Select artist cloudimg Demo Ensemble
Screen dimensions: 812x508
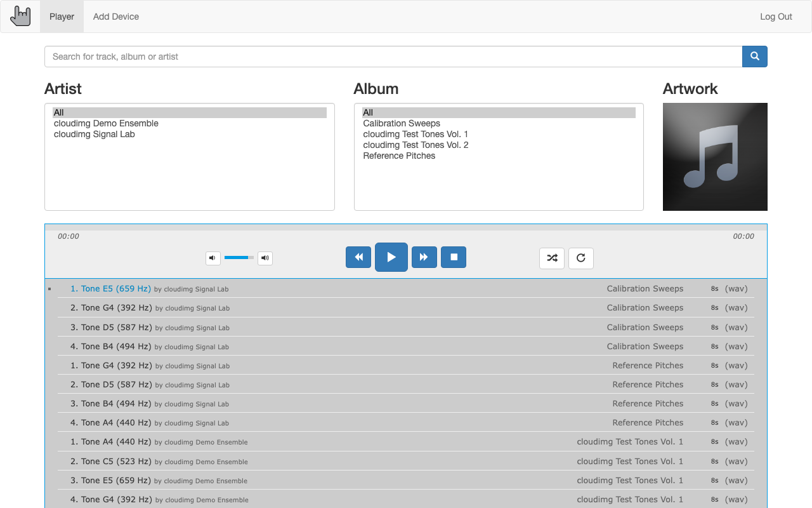point(190,123)
